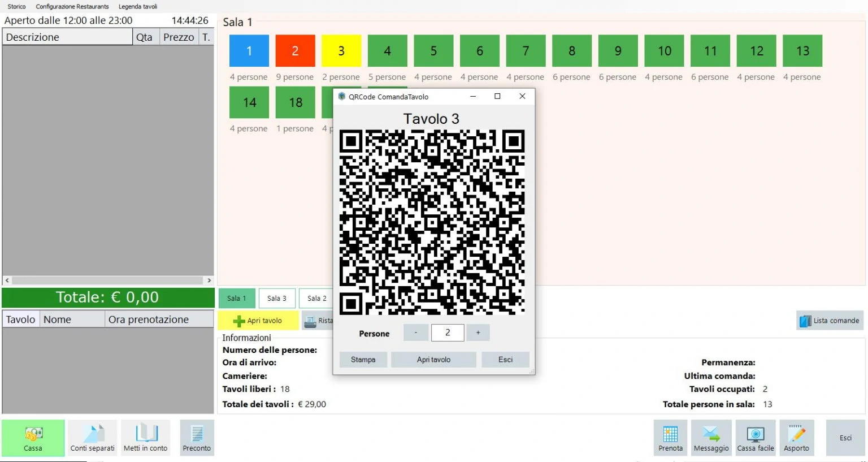Launch Cassa facile mode
Image resolution: width=868 pixels, height=462 pixels.
click(756, 438)
